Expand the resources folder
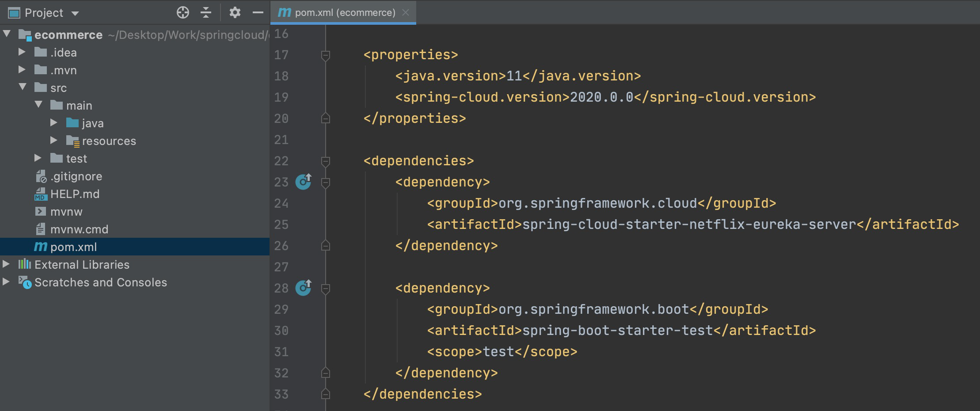 coord(53,141)
